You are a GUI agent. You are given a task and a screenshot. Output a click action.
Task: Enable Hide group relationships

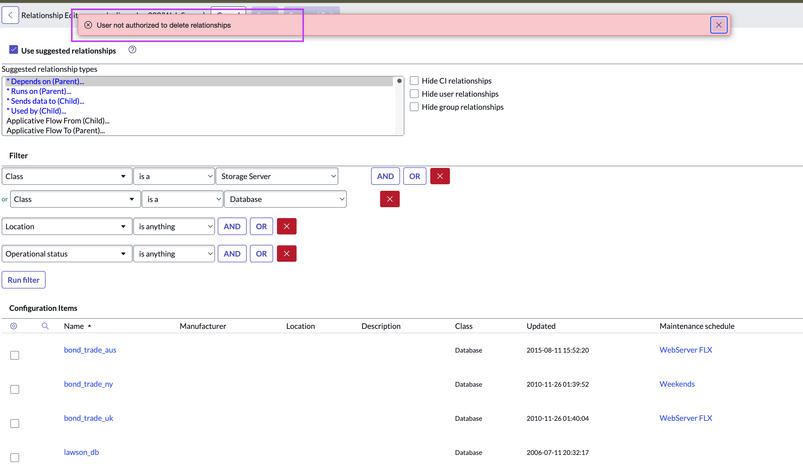pyautogui.click(x=414, y=107)
